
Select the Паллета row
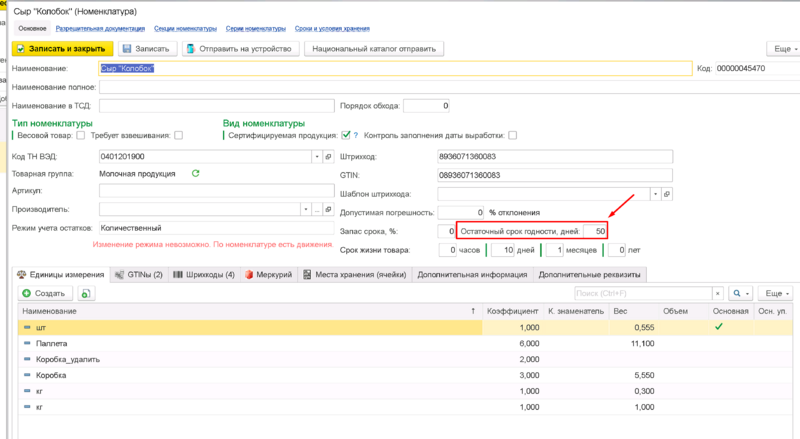(x=405, y=344)
